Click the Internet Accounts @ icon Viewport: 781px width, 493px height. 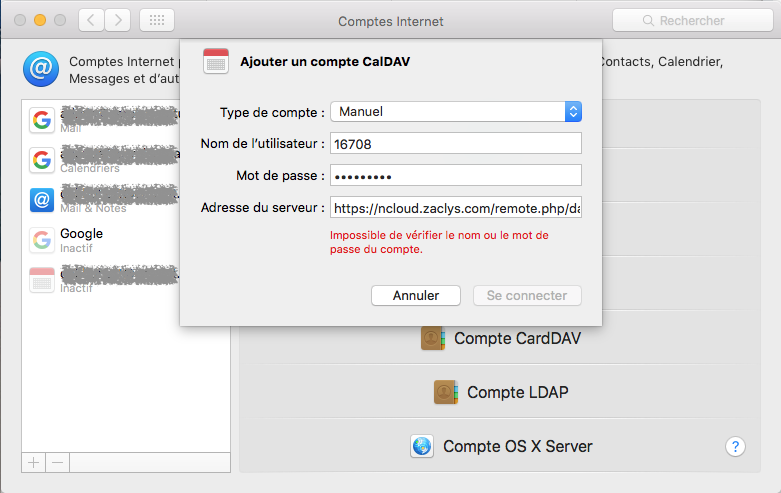click(x=40, y=68)
